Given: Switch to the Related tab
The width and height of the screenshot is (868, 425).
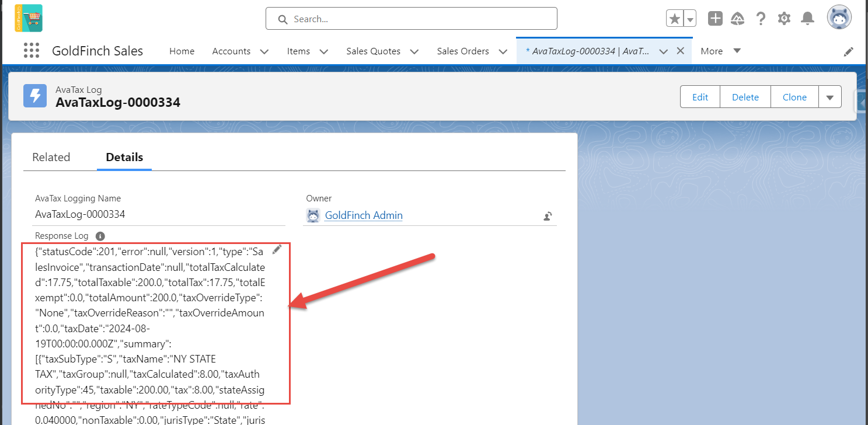Looking at the screenshot, I should point(51,157).
